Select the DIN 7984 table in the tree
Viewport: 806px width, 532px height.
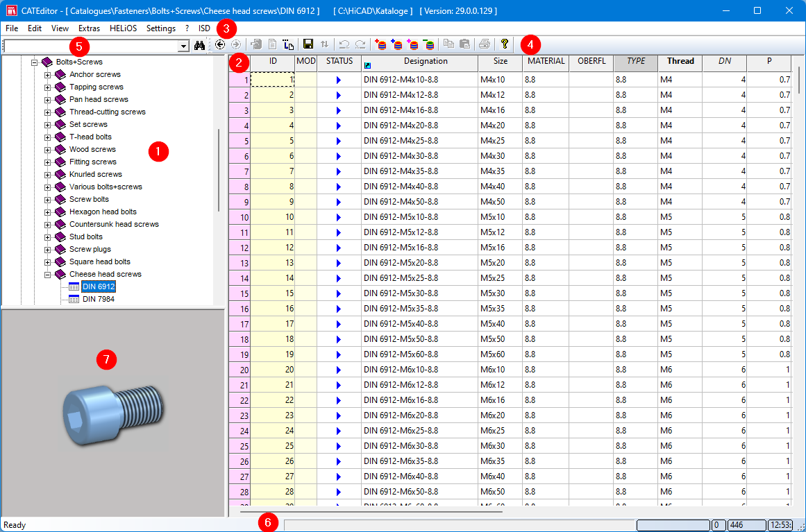click(x=99, y=299)
